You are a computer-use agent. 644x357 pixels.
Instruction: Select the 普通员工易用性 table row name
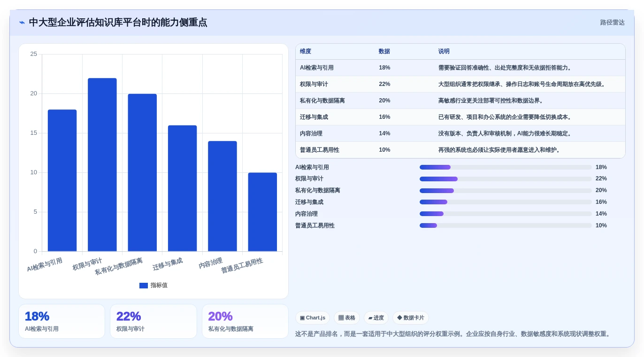click(320, 150)
